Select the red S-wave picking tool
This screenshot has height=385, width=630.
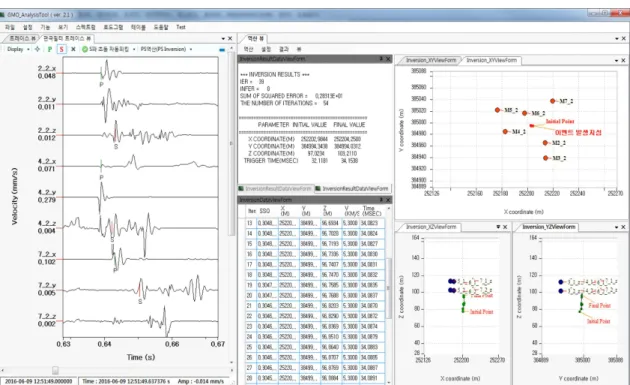click(61, 49)
